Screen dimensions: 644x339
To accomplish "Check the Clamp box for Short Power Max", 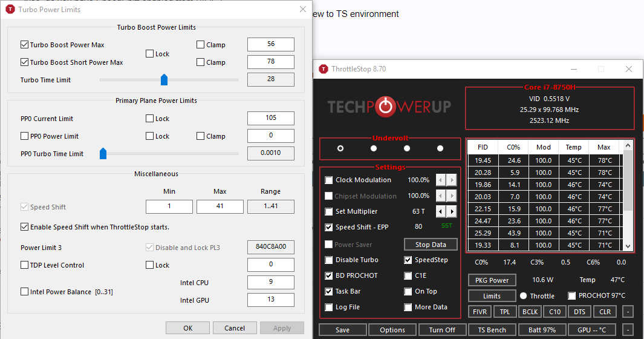I will (x=201, y=62).
